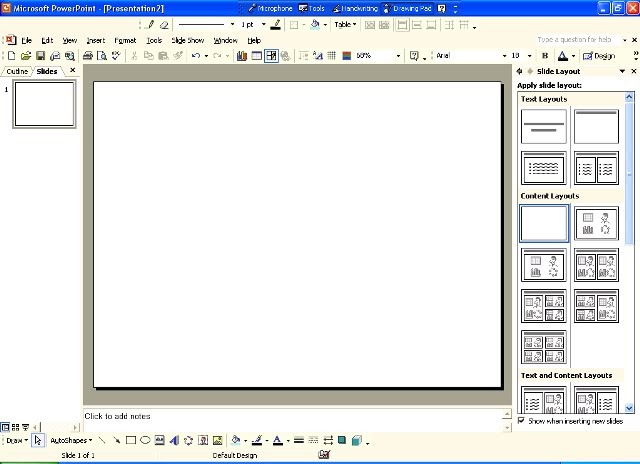This screenshot has height=464, width=640.
Task: Open the Insert menu
Action: coord(96,40)
